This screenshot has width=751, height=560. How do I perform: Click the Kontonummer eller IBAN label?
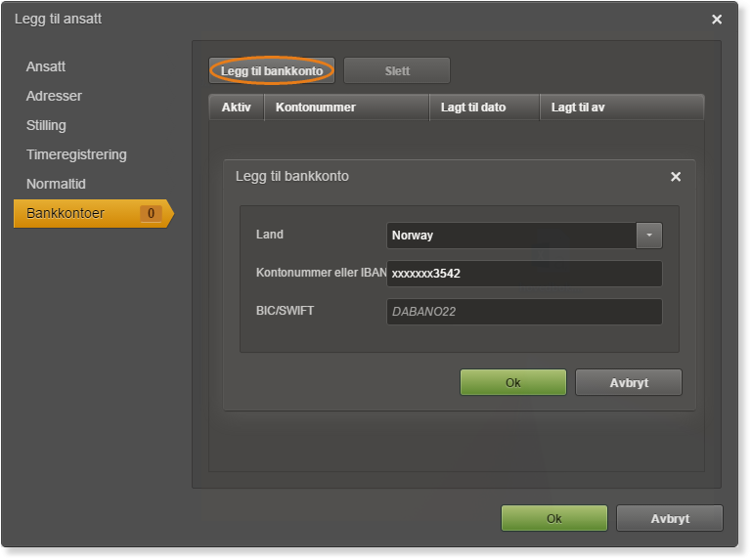(x=321, y=273)
